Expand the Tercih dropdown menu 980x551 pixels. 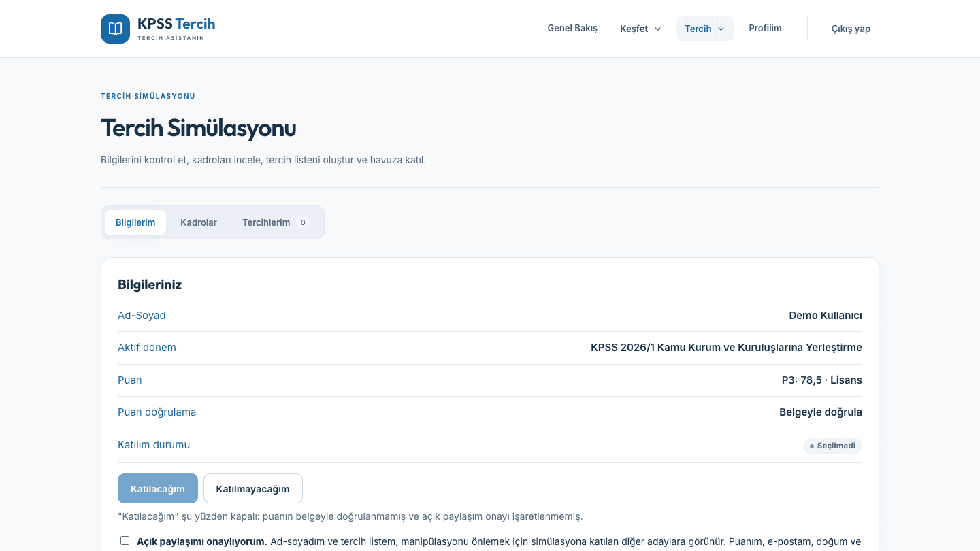705,29
